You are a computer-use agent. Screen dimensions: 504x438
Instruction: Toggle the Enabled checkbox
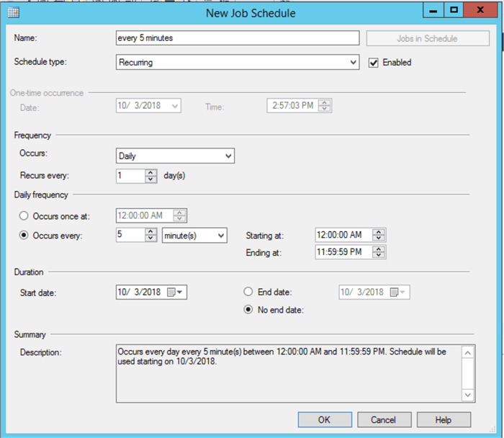point(373,63)
